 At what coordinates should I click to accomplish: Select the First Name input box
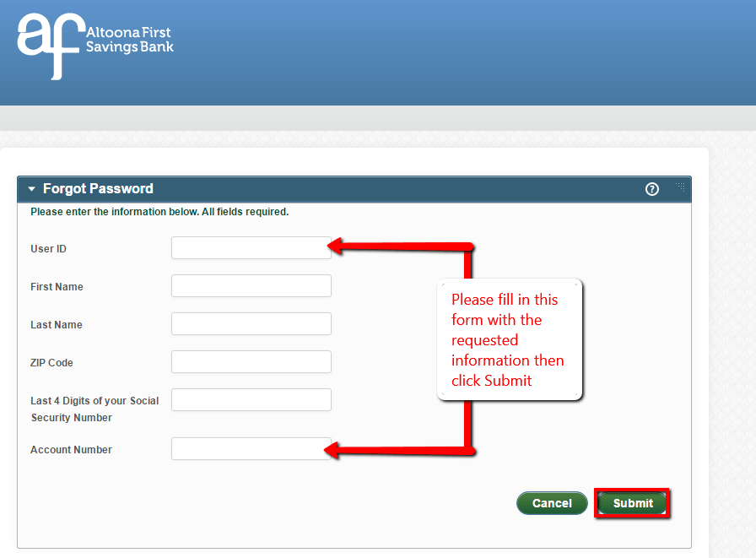pos(251,285)
